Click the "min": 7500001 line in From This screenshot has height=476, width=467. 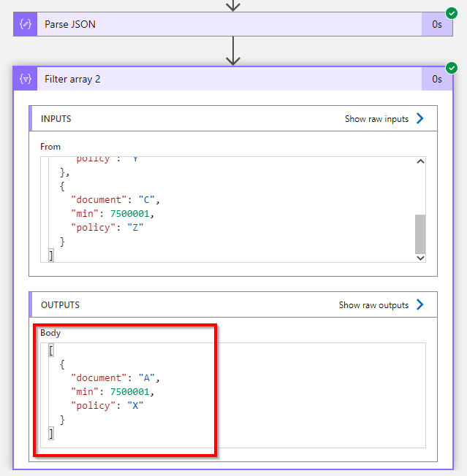tap(113, 214)
